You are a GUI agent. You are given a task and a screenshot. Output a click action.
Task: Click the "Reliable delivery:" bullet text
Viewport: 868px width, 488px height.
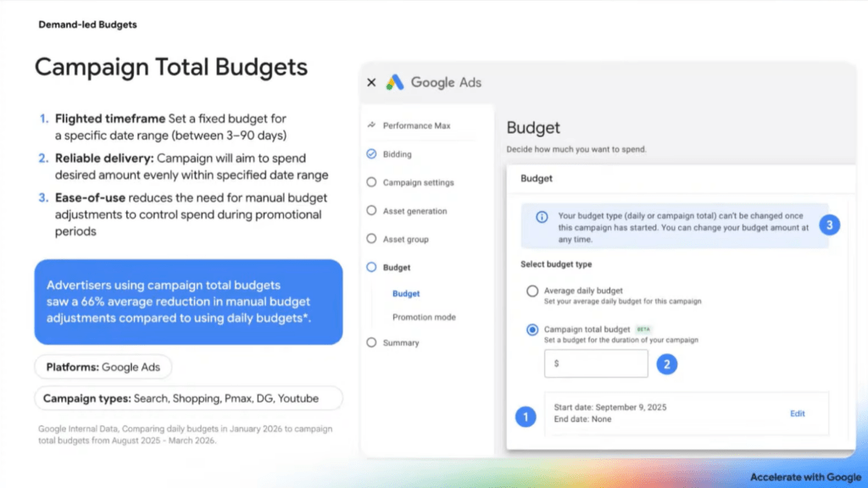click(x=104, y=158)
